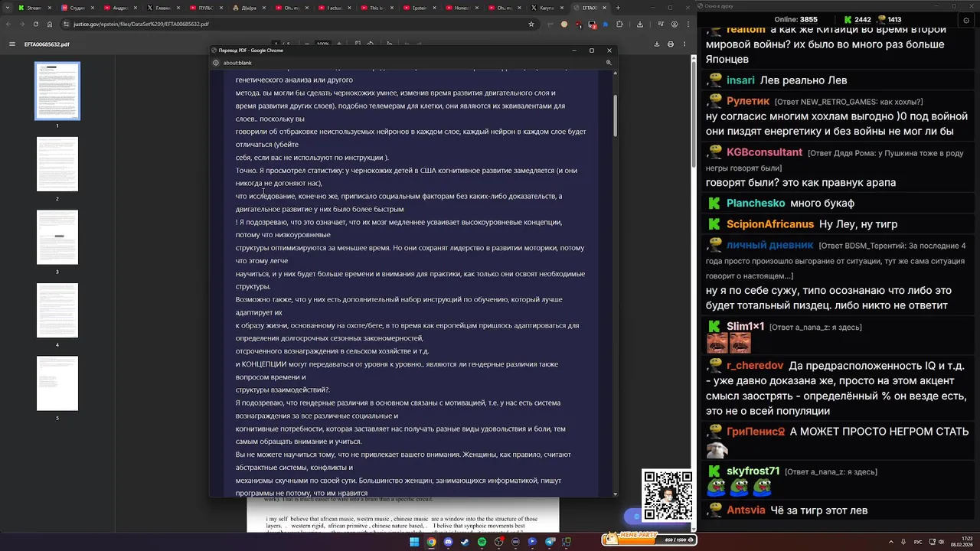
Task: Go back in the browser
Action: click(x=8, y=24)
